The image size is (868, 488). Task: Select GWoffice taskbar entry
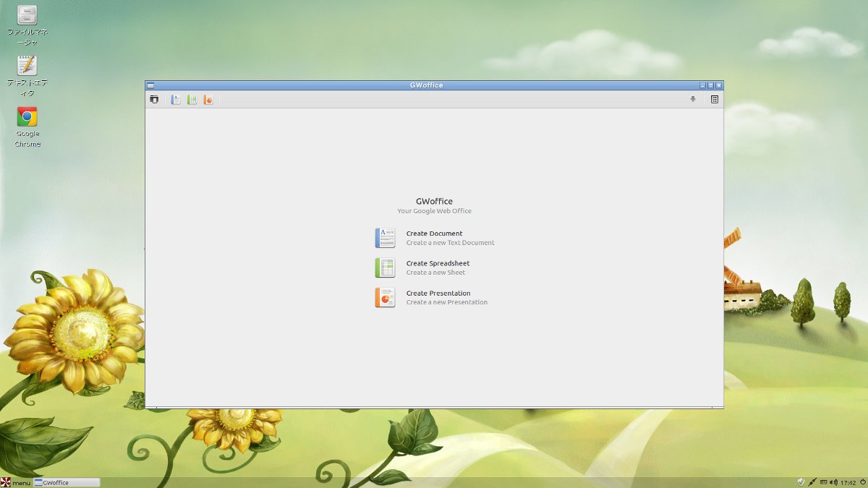coord(67,482)
